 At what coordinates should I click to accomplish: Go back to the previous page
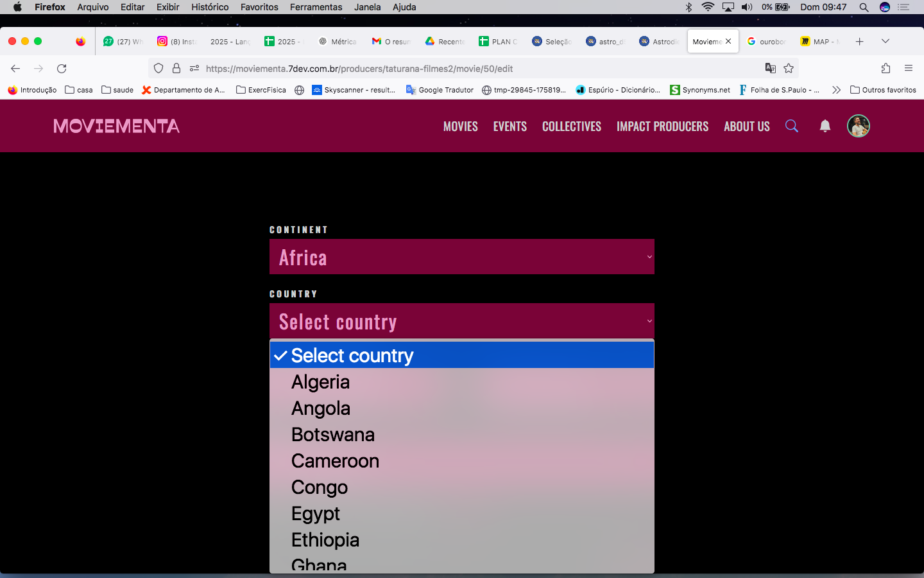click(x=15, y=69)
